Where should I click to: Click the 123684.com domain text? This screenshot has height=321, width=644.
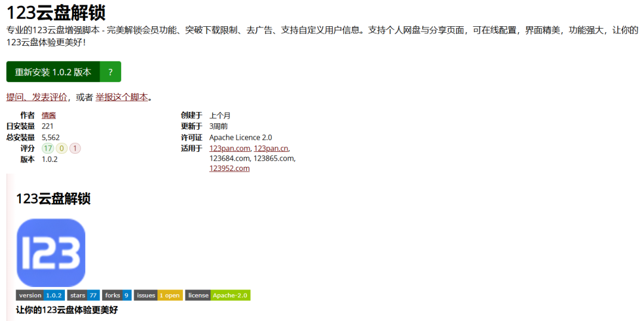229,158
